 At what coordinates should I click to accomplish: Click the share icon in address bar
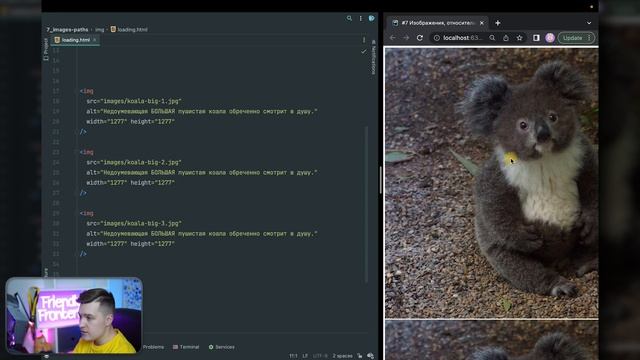click(506, 38)
